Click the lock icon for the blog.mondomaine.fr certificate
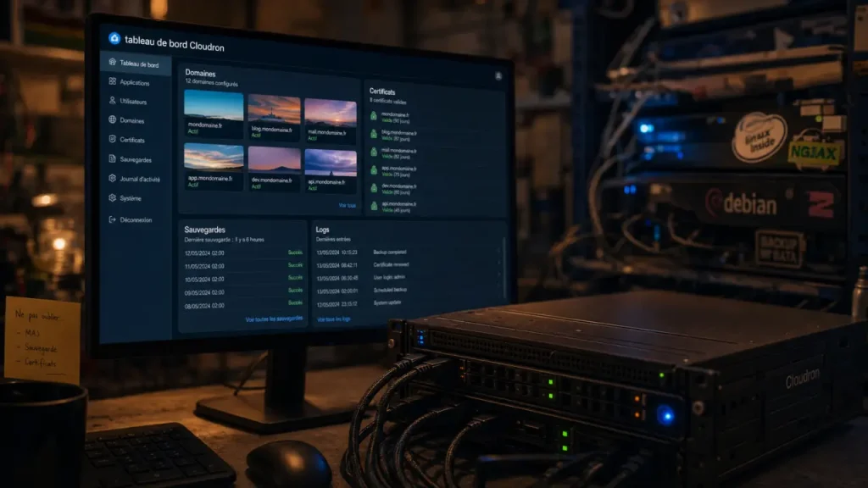The height and width of the screenshot is (488, 868). [374, 134]
